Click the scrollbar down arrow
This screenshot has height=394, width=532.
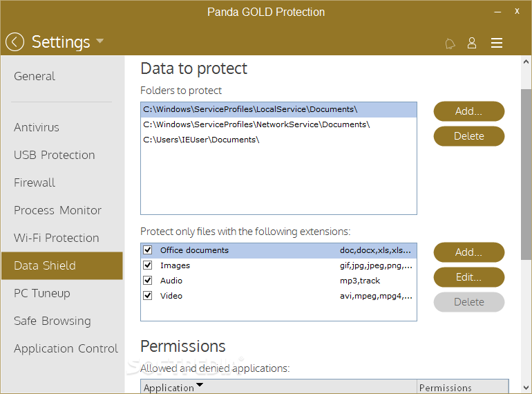coord(526,388)
